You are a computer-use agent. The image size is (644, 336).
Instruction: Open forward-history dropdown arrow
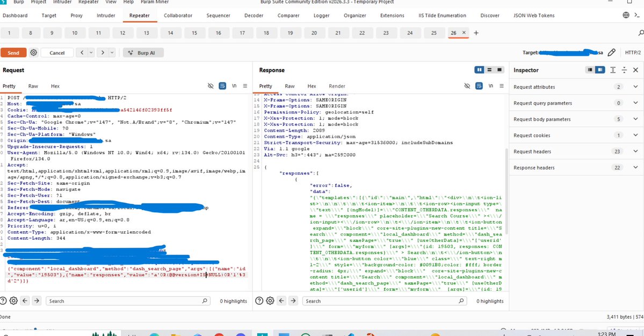[x=112, y=53]
